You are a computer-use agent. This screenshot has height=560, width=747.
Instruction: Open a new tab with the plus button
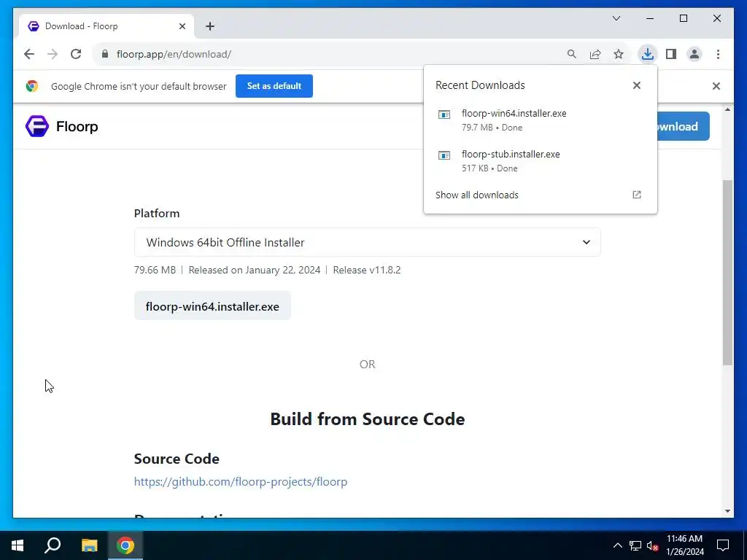click(x=210, y=26)
